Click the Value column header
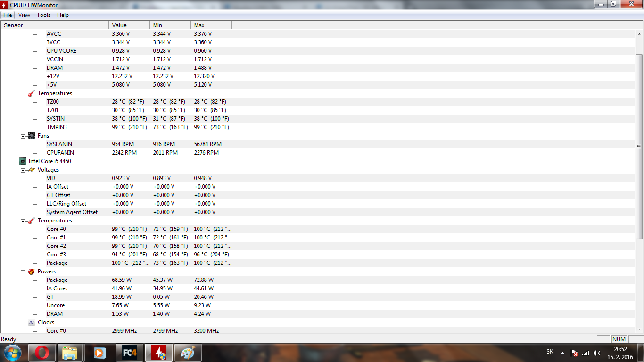This screenshot has width=644, height=362. point(129,25)
